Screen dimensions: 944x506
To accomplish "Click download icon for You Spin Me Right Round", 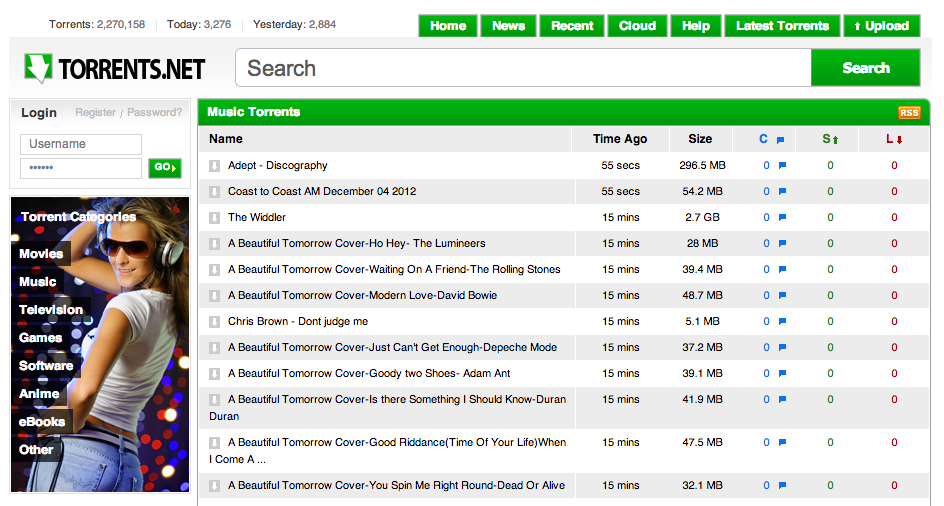I will (214, 486).
